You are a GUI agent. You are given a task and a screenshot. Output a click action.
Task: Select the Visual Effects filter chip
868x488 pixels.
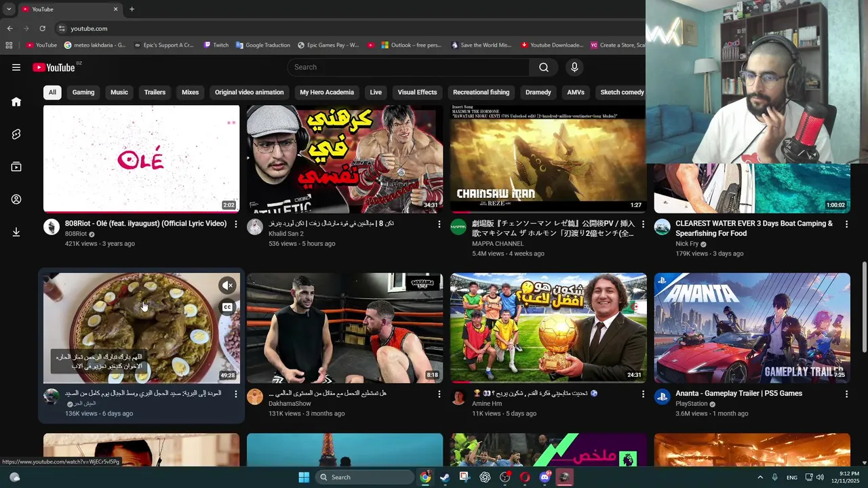point(417,92)
